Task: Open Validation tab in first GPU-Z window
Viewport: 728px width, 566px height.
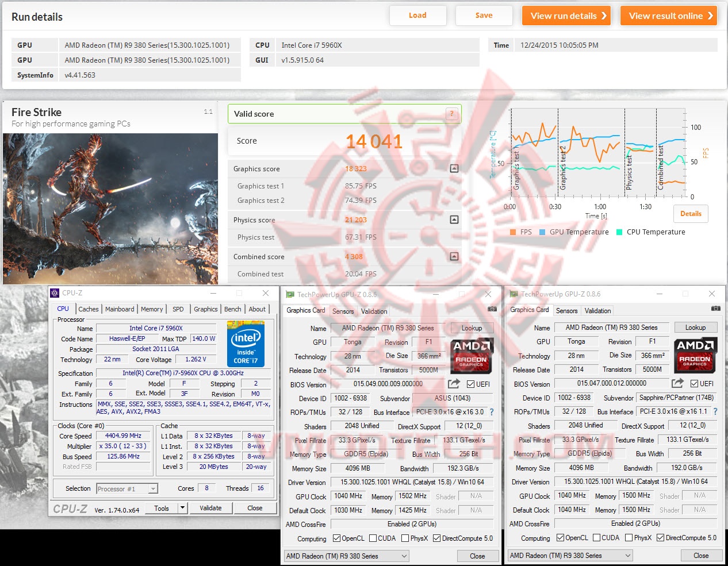Action: point(374,311)
